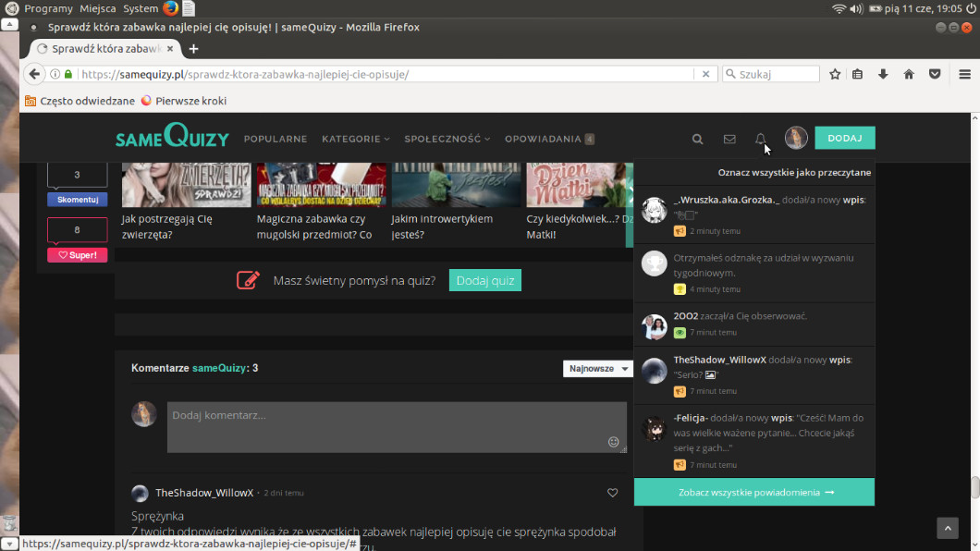This screenshot has width=980, height=551.
Task: Click the Firefox bookmark star icon
Action: point(835,74)
